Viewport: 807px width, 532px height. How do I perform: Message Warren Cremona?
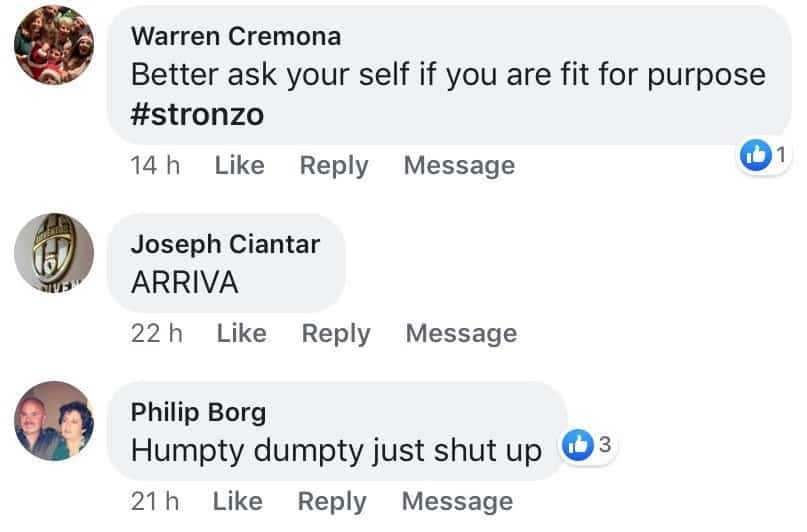[459, 166]
